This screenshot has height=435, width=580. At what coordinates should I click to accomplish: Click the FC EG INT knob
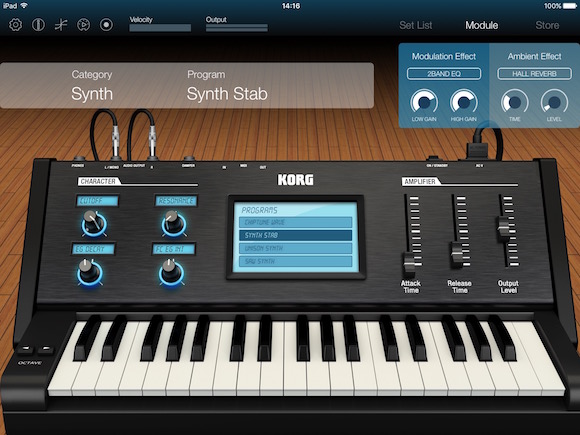point(171,272)
